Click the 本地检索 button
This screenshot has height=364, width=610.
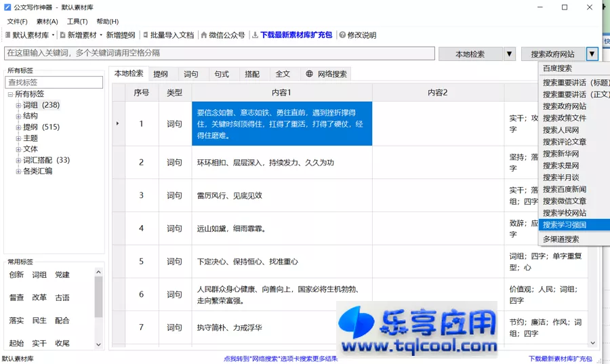click(470, 54)
